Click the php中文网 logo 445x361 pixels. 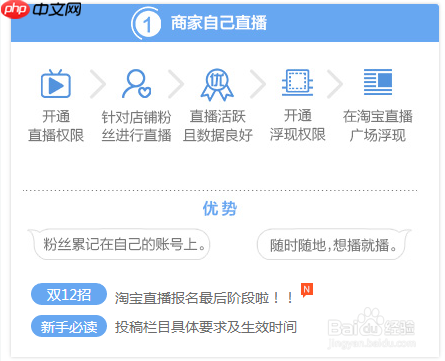point(41,9)
